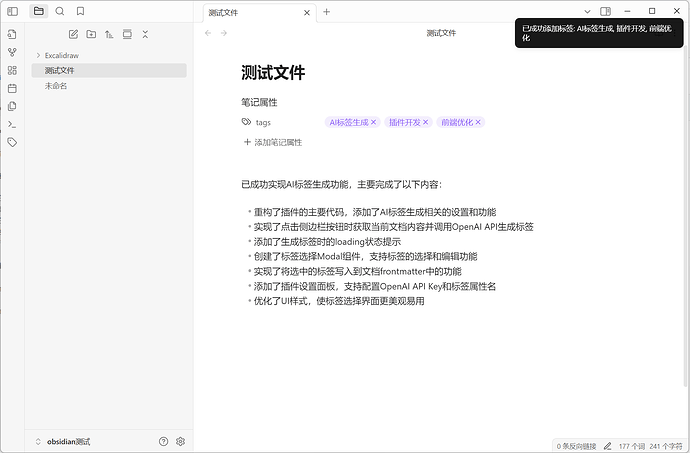Viewport: 690px width, 453px height.
Task: Click 0 条反向链接 in status bar
Action: [x=576, y=446]
